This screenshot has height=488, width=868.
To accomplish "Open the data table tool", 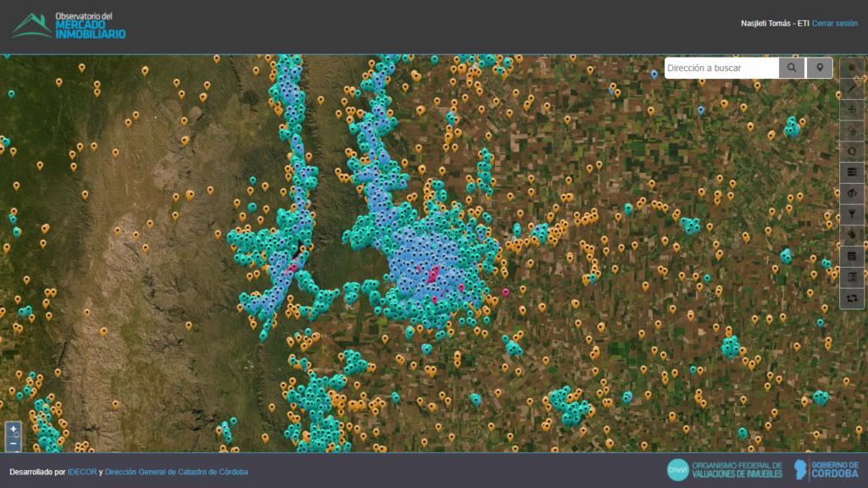I will (x=852, y=256).
